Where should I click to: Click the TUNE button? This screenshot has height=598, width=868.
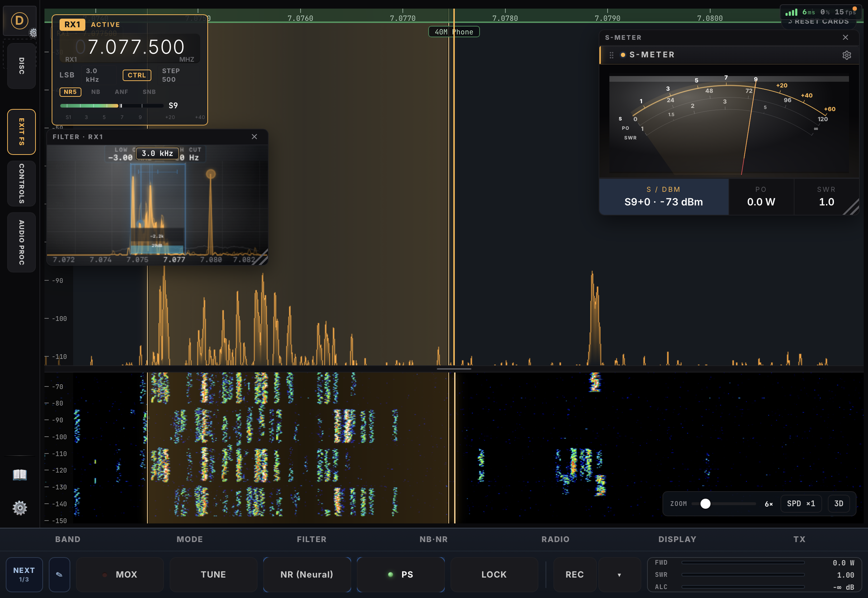point(213,574)
